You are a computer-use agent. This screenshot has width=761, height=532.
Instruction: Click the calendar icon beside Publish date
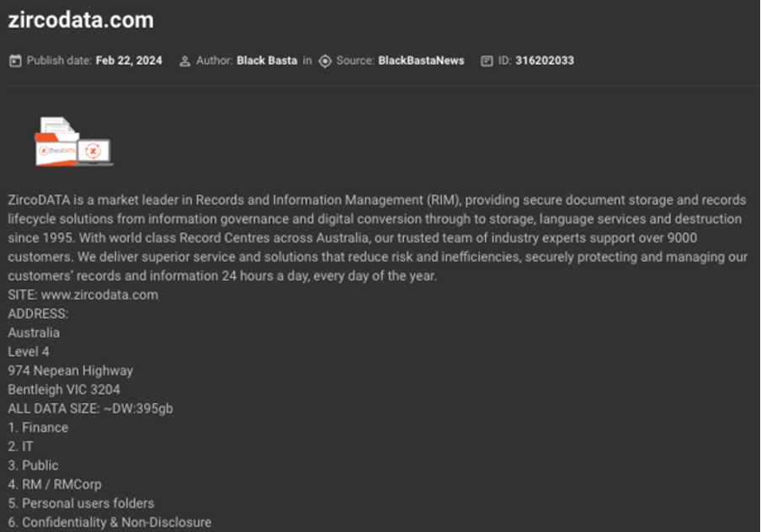(x=15, y=61)
